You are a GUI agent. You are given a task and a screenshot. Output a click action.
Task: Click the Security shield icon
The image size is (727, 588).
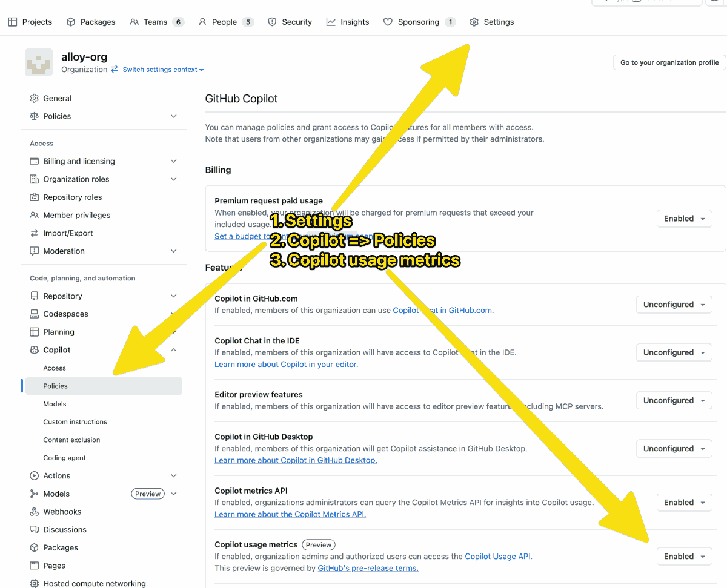[272, 22]
